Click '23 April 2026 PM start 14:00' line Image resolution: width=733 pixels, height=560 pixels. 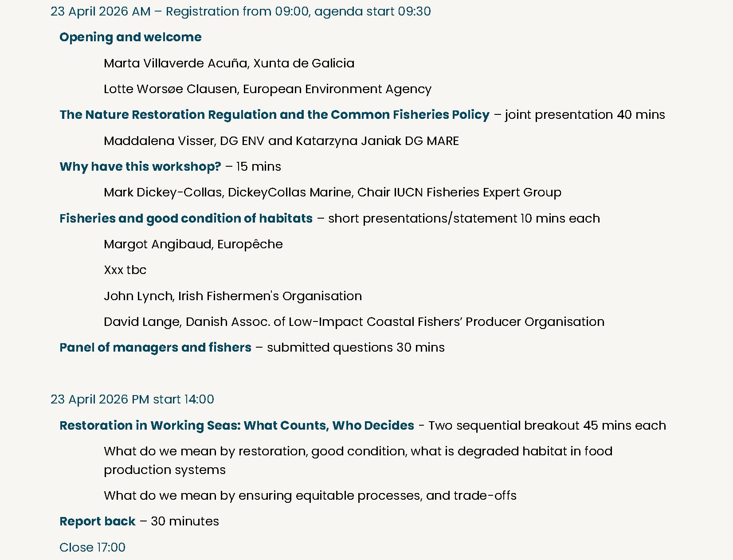[x=132, y=399]
